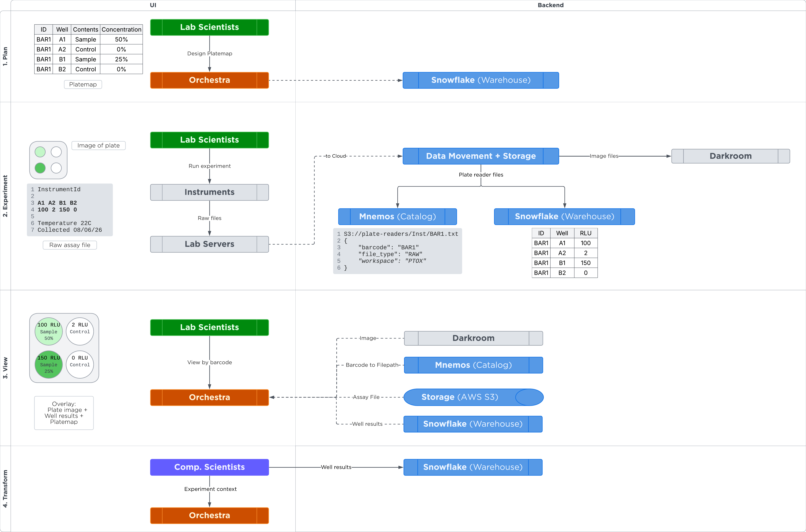The width and height of the screenshot is (806, 532).
Task: Click the InstrumentId line in raw file
Action: point(59,189)
